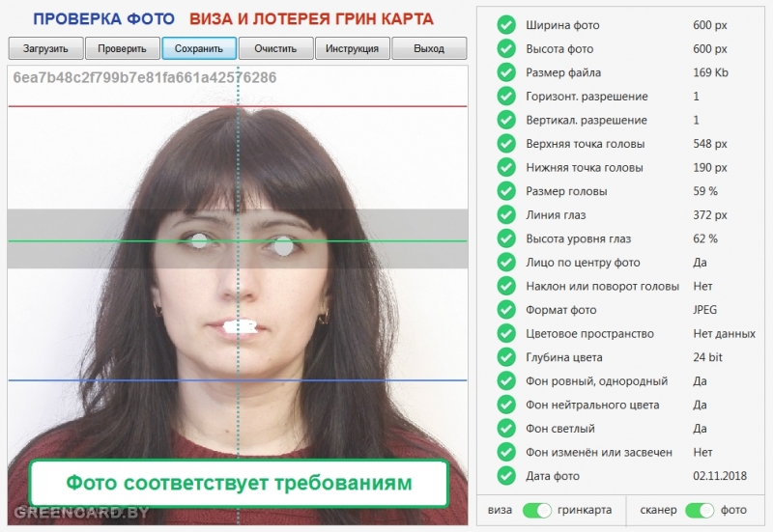Click the Ширина фото label
Image resolution: width=773 pixels, height=532 pixels.
562,25
